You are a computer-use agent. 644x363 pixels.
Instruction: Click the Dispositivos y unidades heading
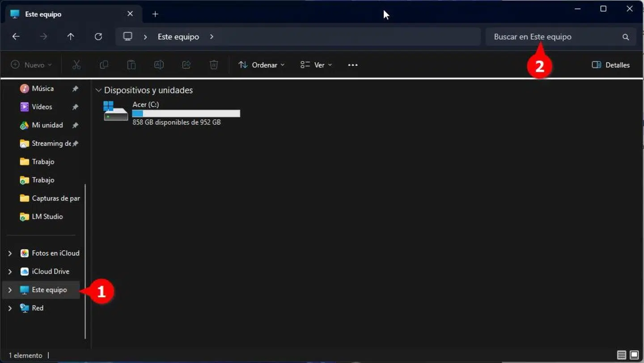click(x=148, y=90)
